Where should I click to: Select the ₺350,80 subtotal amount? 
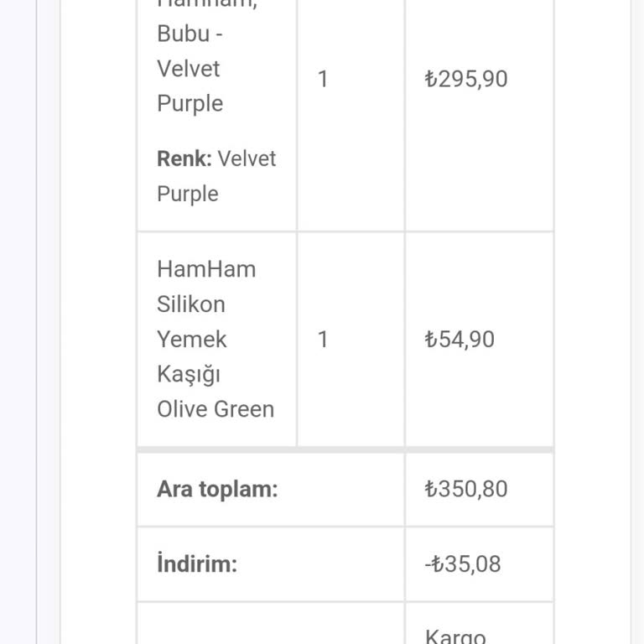coord(465,489)
